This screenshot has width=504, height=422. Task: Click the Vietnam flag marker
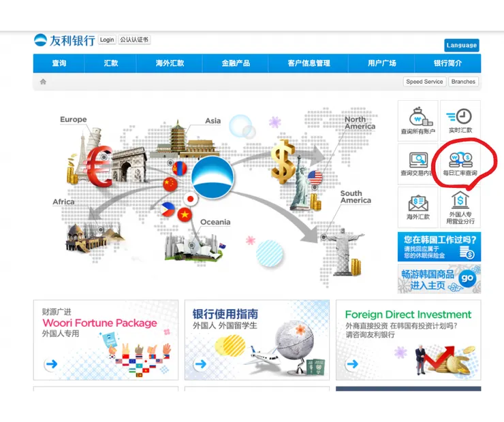[185, 214]
